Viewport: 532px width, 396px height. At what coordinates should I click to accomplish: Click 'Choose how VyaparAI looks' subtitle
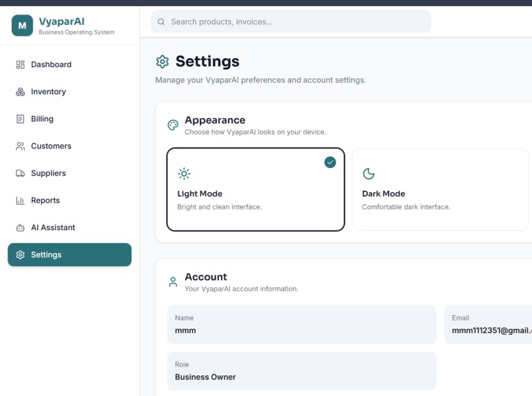255,132
